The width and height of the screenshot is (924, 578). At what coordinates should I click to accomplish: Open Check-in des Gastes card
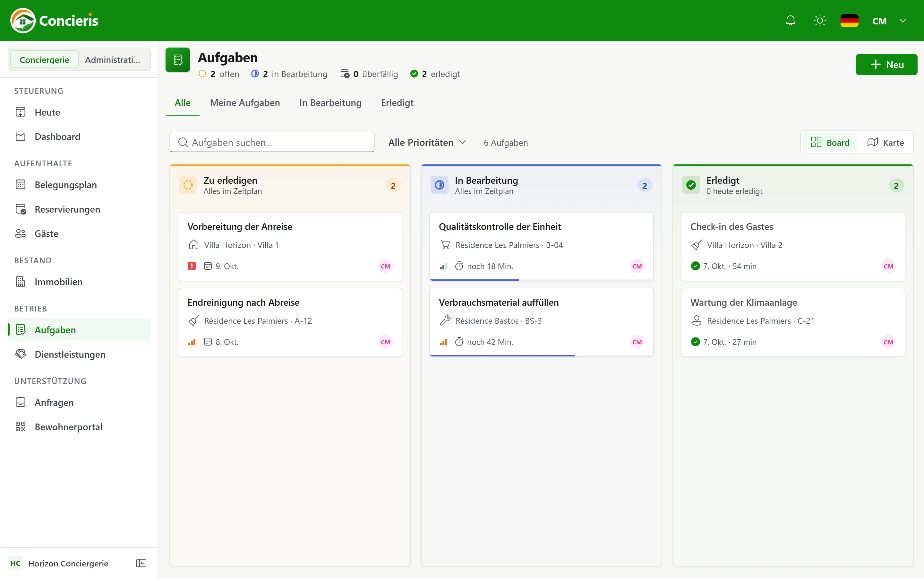[x=793, y=247]
